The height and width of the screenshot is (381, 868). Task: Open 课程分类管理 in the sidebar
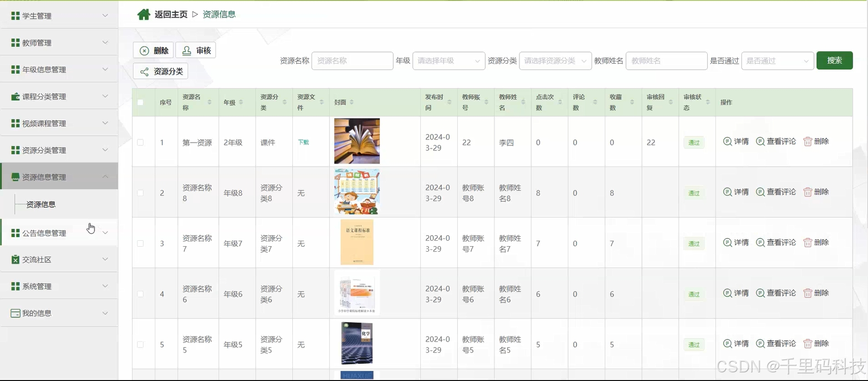click(x=59, y=96)
